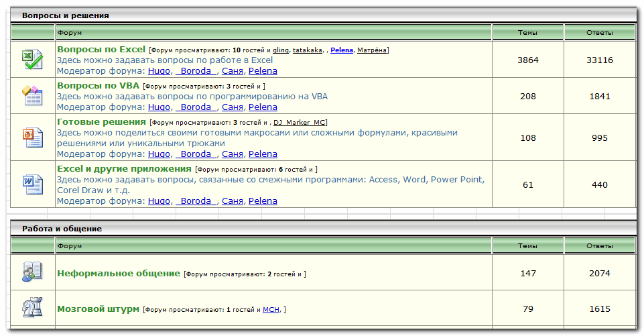
Task: Click moderator _Boroda_ in Вопросы по VBA row
Action: tap(196, 107)
